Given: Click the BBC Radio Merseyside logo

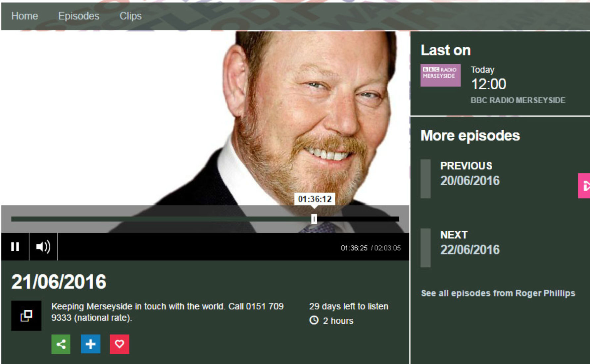Looking at the screenshot, I should [x=440, y=75].
